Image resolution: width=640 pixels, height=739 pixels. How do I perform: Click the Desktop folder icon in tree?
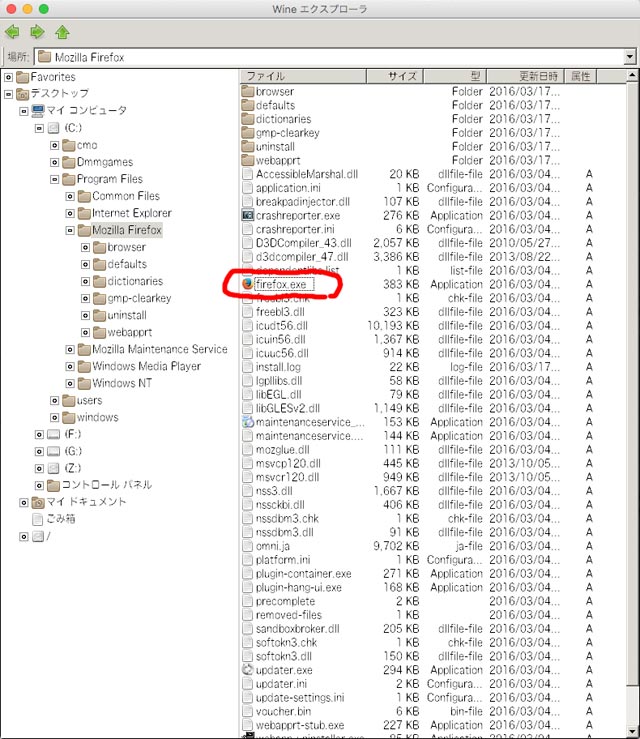(x=23, y=94)
